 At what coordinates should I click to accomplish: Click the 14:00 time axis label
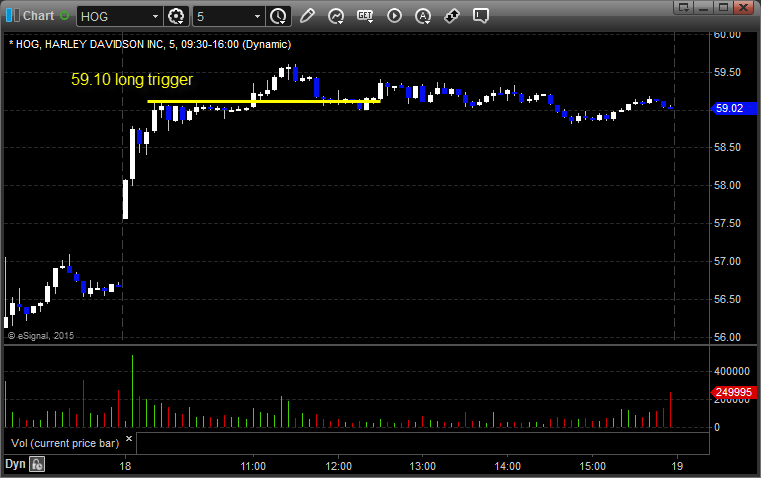pos(508,466)
